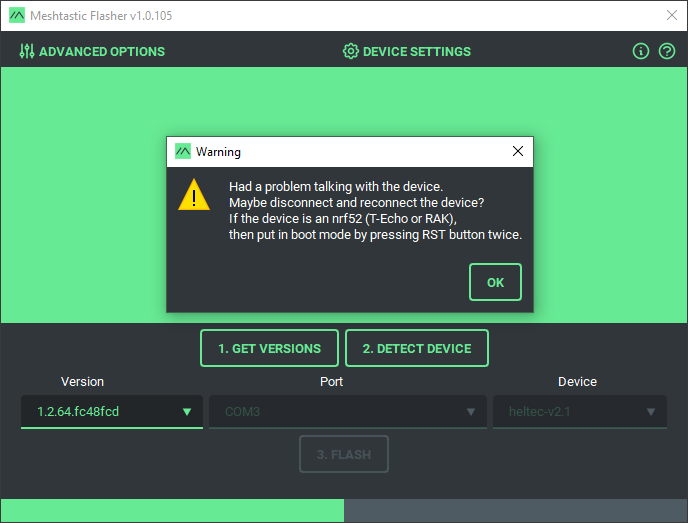The image size is (688, 523).
Task: Click the sliders icon beside Advanced Options
Action: (x=27, y=51)
